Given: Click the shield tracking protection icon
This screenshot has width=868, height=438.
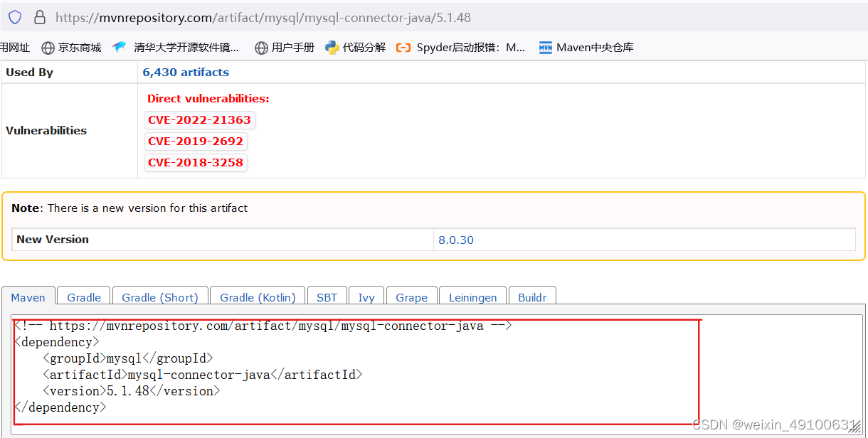Looking at the screenshot, I should [15, 17].
